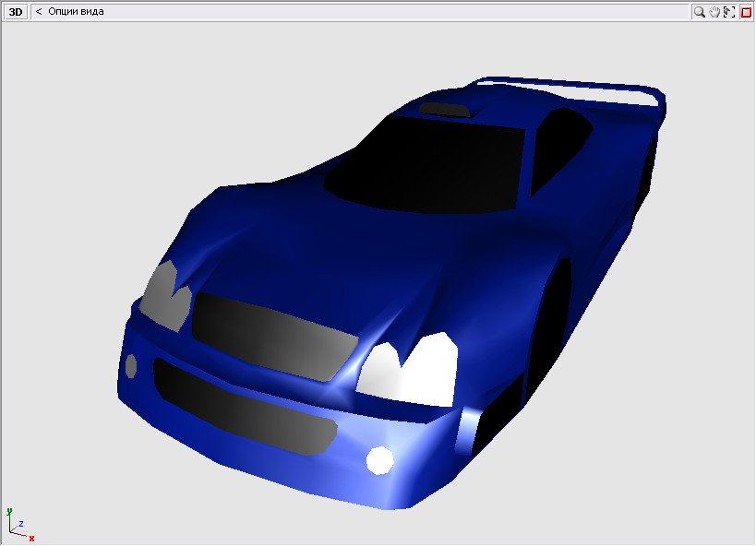Click the blue car model's windshield
This screenshot has height=546, width=756.
[x=426, y=166]
